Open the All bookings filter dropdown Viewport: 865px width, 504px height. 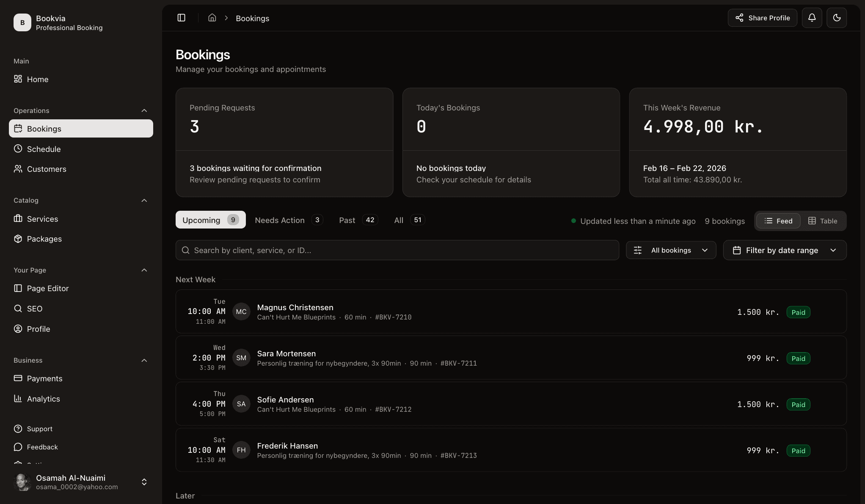click(x=671, y=250)
